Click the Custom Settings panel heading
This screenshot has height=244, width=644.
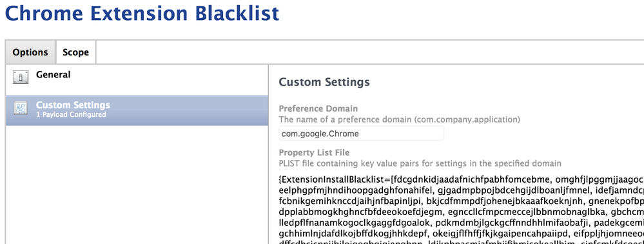324,82
